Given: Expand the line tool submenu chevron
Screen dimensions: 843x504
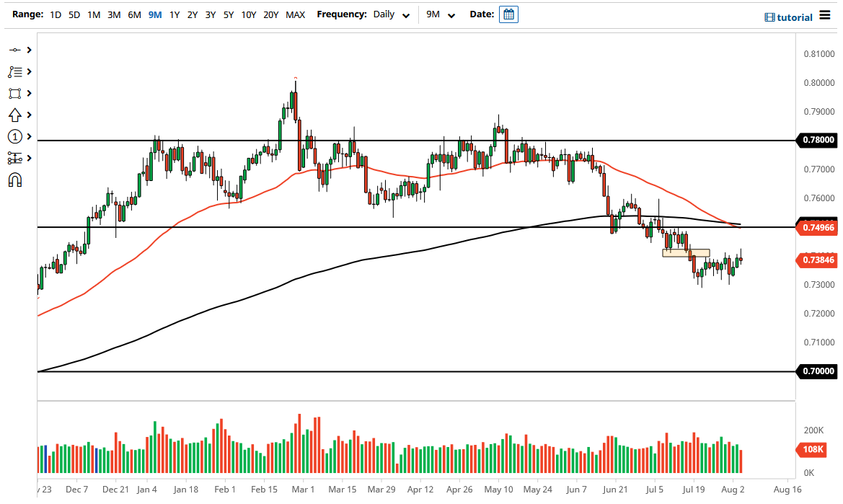Looking at the screenshot, I should 29,50.
